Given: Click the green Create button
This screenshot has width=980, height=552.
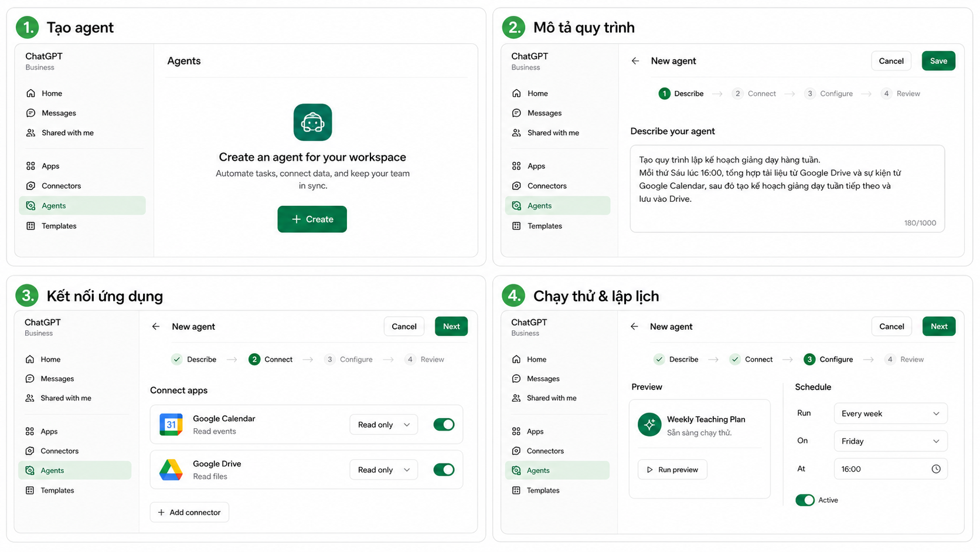Looking at the screenshot, I should tap(312, 219).
